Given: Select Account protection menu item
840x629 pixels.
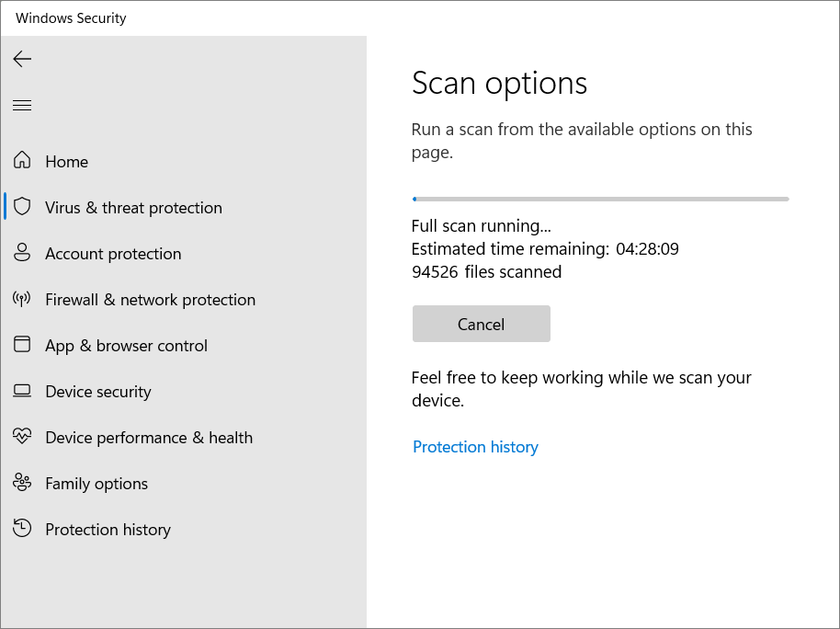Looking at the screenshot, I should 113,254.
